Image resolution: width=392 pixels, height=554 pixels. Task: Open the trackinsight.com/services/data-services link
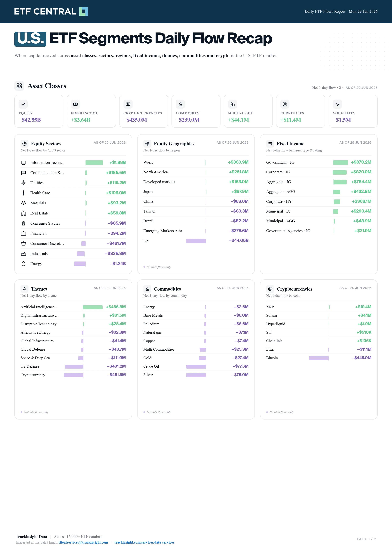pyautogui.click(x=144, y=542)
